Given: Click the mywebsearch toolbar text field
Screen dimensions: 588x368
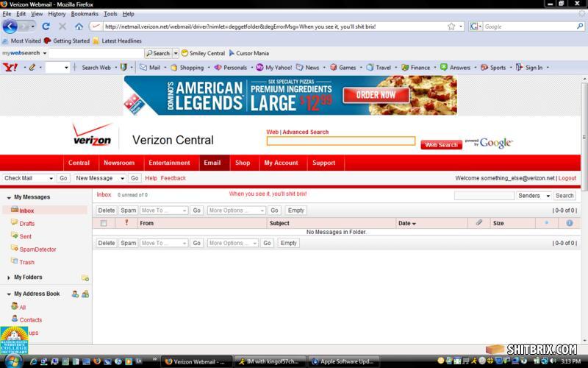Looking at the screenshot, I should tap(96, 53).
